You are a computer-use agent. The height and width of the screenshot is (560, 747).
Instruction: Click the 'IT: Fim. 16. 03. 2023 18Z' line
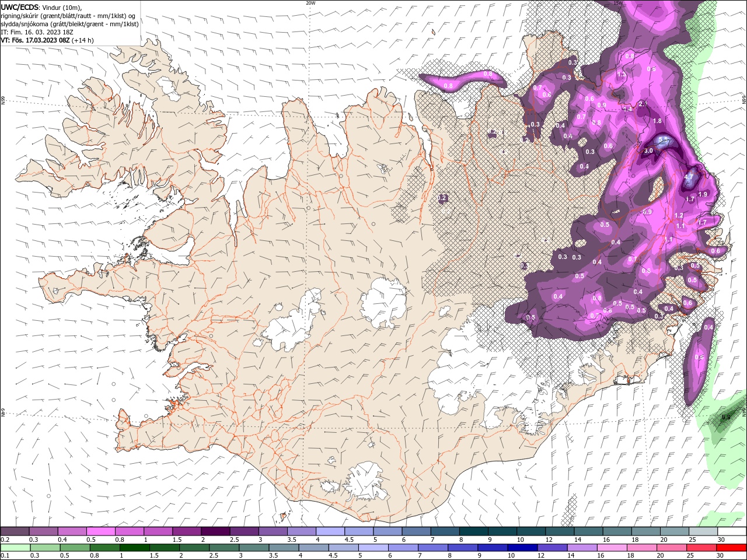pyautogui.click(x=37, y=32)
